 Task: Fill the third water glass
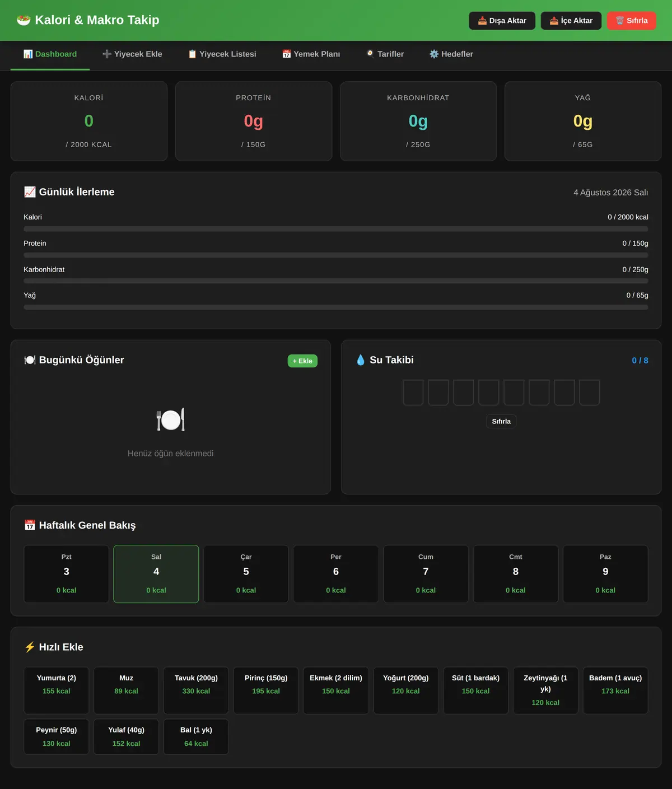(464, 393)
